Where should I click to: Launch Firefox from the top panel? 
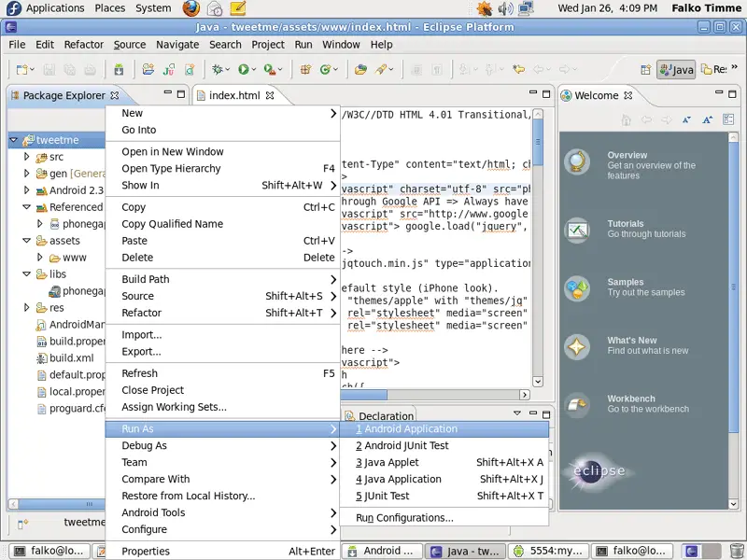(x=191, y=8)
